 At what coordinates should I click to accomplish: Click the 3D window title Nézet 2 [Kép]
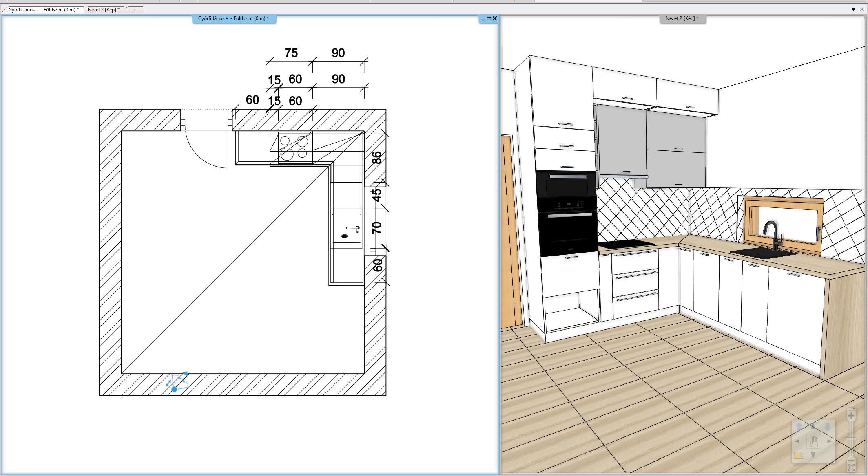[x=682, y=18]
